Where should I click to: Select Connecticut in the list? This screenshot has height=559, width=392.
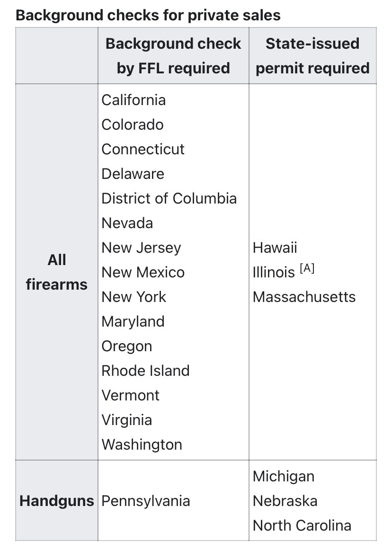(143, 149)
